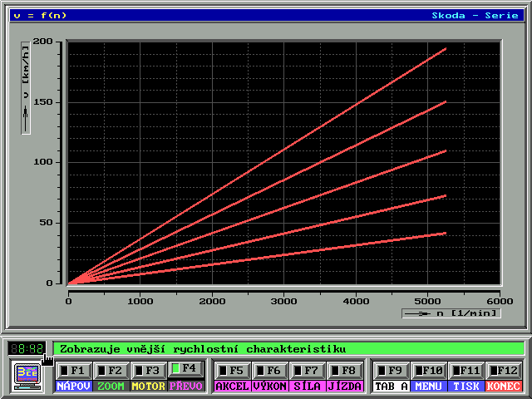This screenshot has width=532, height=399.
Task: Click the F2 function key button
Action: pos(111,371)
